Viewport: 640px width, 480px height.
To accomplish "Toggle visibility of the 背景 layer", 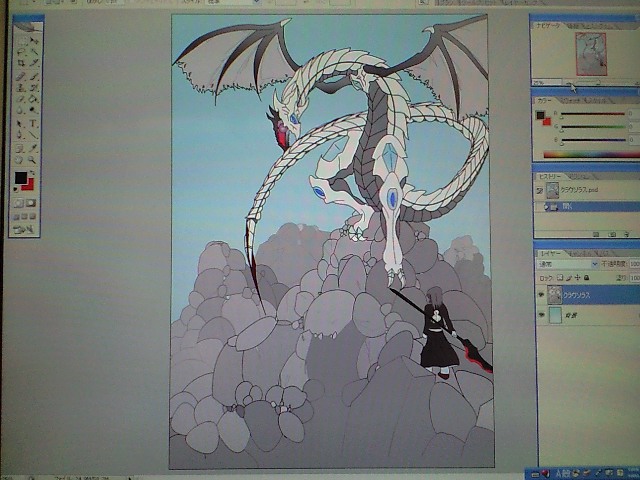I will click(541, 316).
